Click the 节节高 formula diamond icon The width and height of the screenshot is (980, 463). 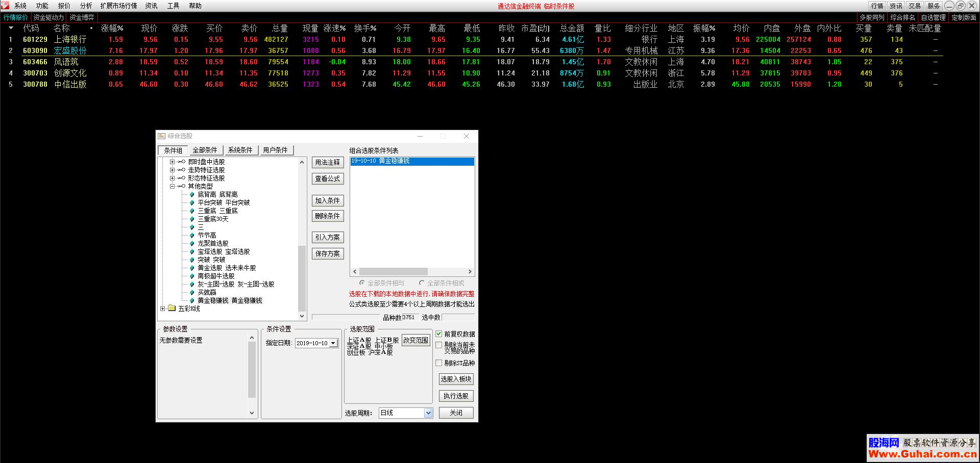192,236
